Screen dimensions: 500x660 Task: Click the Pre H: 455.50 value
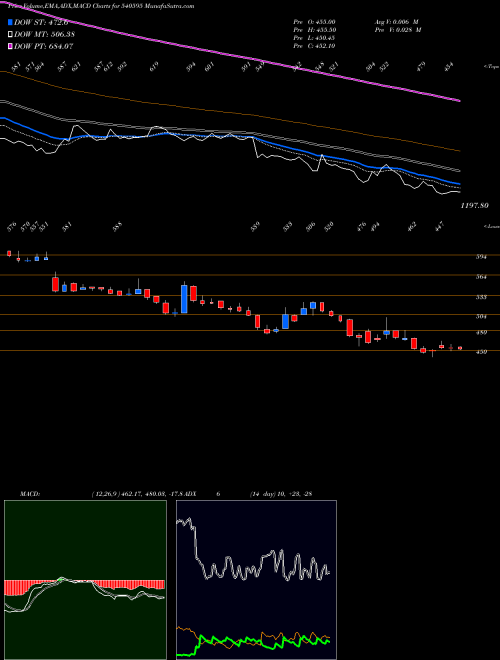click(314, 30)
